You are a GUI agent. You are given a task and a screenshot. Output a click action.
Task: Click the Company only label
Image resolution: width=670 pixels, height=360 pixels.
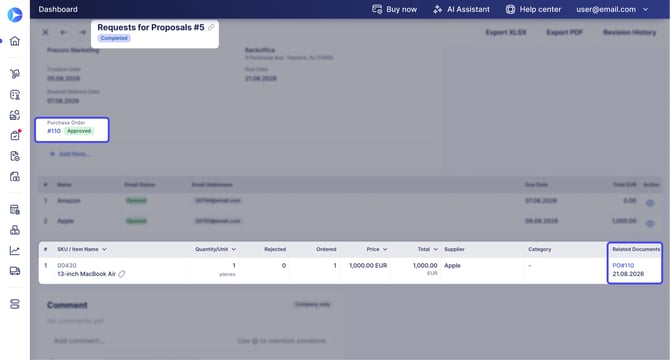tap(312, 304)
